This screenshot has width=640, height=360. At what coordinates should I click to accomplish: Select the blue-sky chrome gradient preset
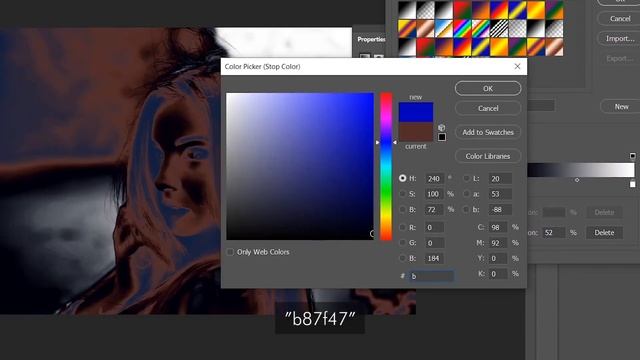click(x=444, y=29)
